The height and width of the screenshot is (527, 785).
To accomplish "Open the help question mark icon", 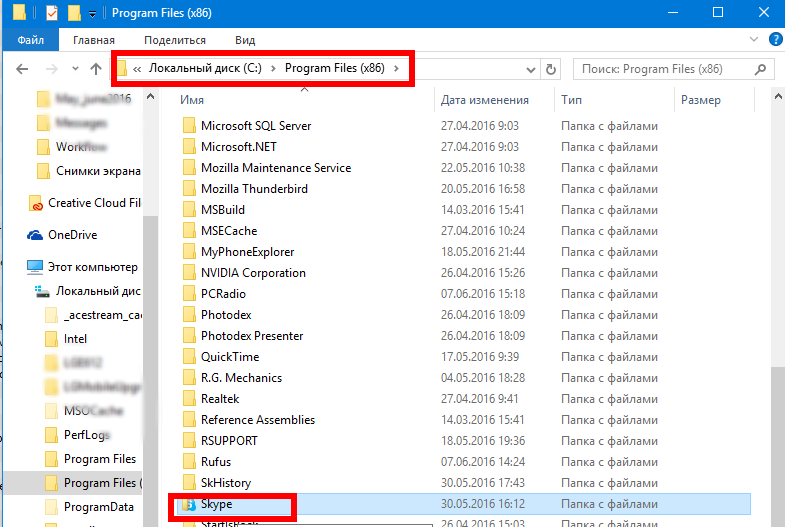I will coord(774,40).
